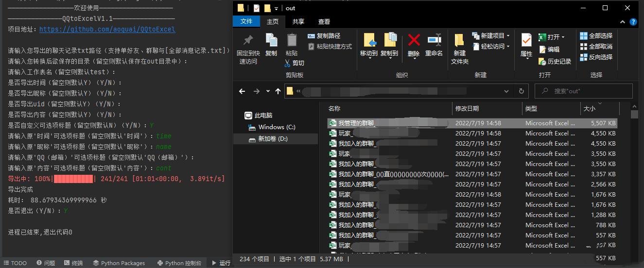Click Pin to Quick Access (固定到快速访问) icon
The width and height of the screenshot is (644, 268).
point(248,40)
